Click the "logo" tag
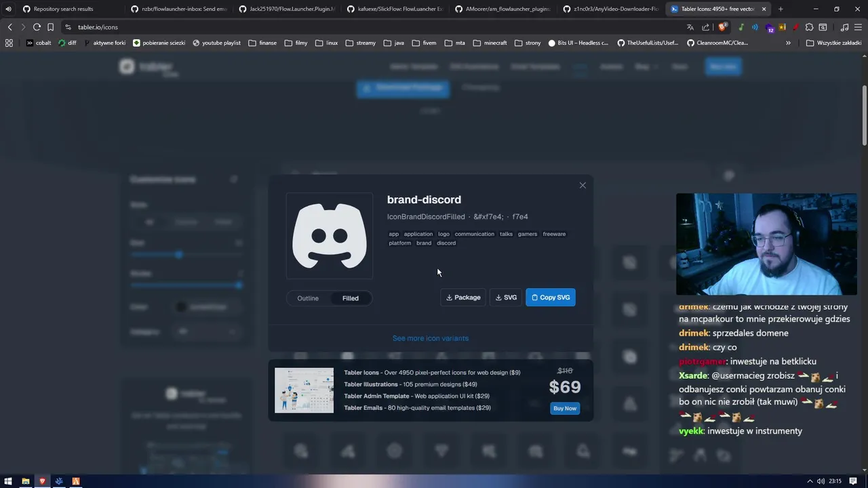Image resolution: width=868 pixels, height=488 pixels. [443, 234]
